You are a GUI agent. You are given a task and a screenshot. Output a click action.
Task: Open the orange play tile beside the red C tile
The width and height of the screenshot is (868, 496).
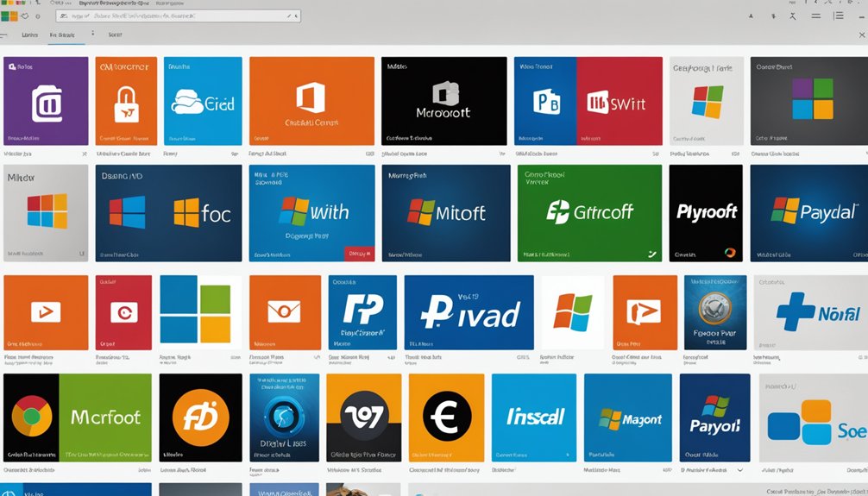[46, 312]
